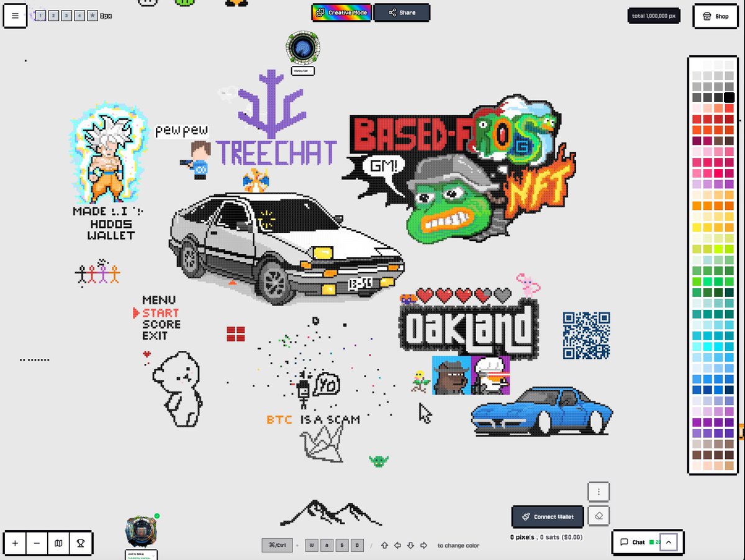745x560 pixels.
Task: Click the W key hint
Action: 312,545
